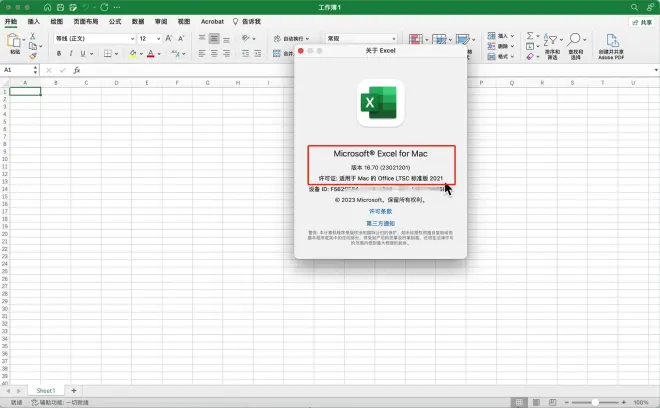Screen dimensions: 660x408
Task: Click the align left icon
Action: pyautogui.click(x=202, y=53)
